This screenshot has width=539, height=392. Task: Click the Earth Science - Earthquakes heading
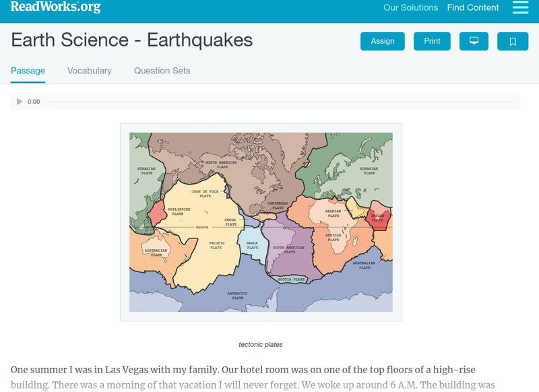point(132,40)
